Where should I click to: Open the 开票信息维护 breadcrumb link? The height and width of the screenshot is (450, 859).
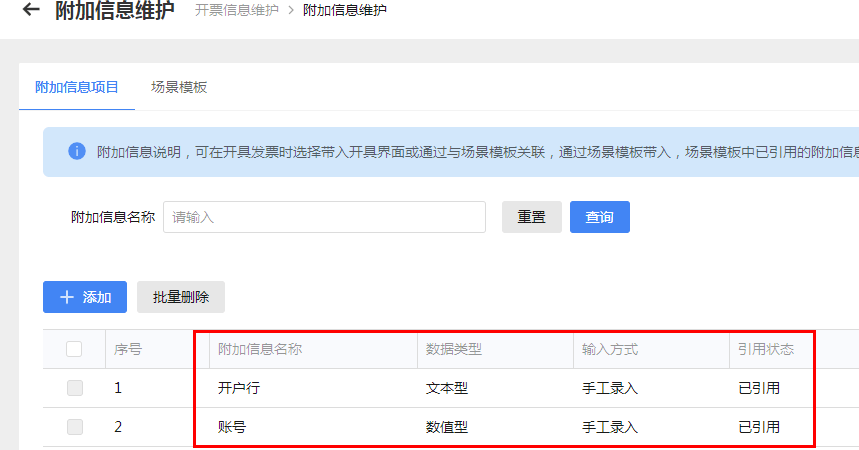[x=237, y=10]
